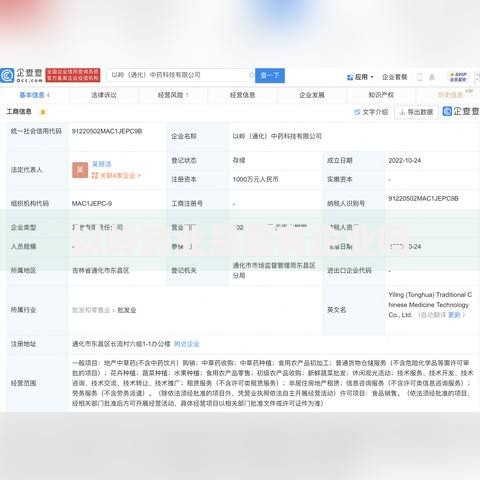Screen dimensions: 480x480
Task: Switch to the 经营信息 tab
Action: point(242,95)
